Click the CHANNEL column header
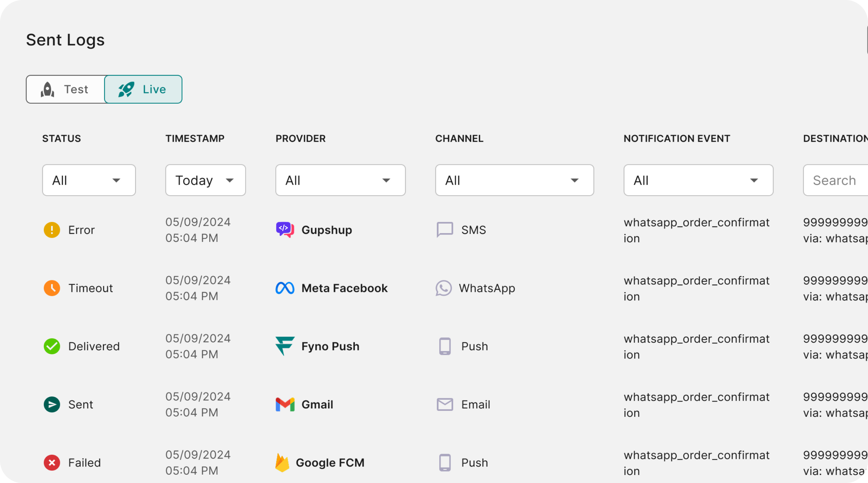This screenshot has width=868, height=483. coord(459,139)
